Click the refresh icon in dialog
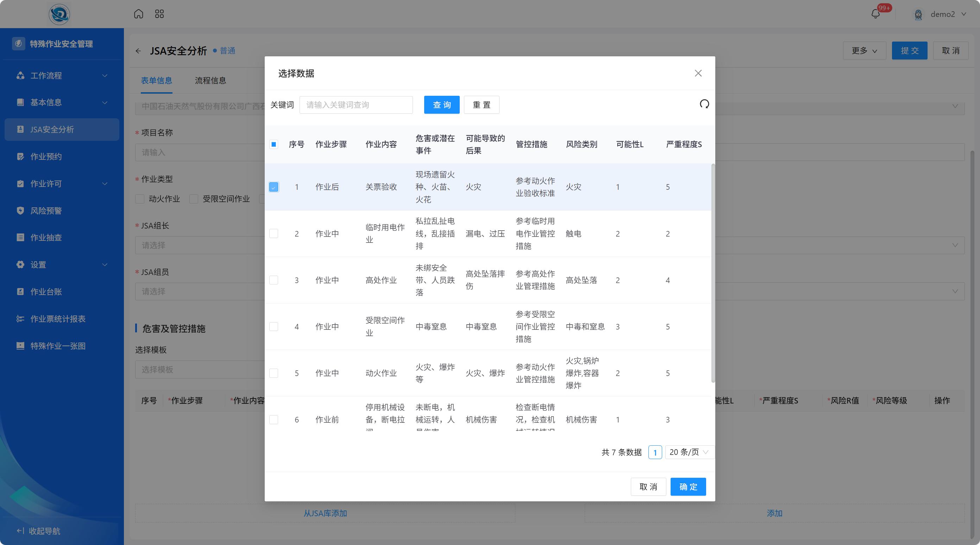 click(704, 104)
